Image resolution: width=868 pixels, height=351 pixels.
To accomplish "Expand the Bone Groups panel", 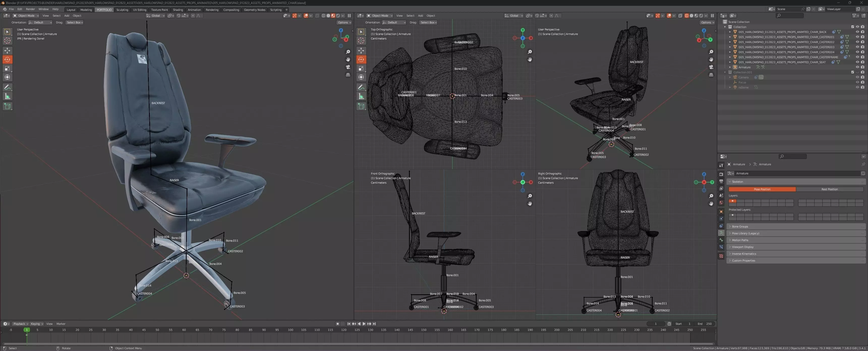I will 740,227.
